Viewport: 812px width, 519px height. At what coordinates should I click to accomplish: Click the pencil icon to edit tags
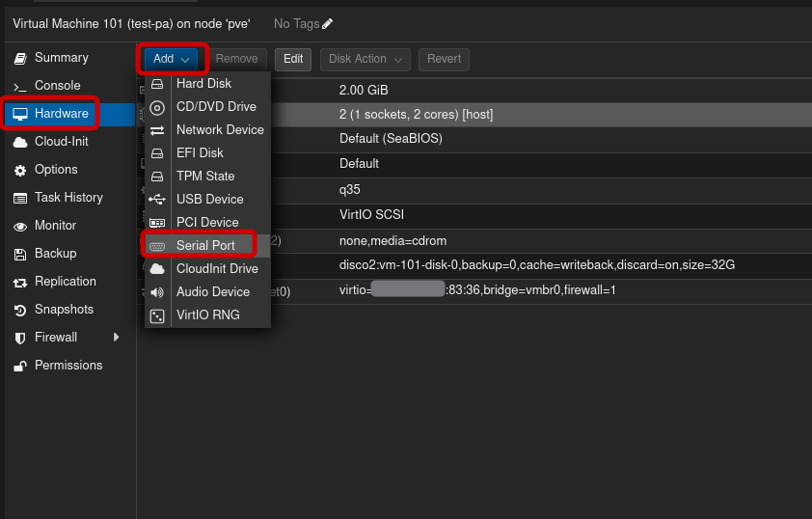click(328, 23)
